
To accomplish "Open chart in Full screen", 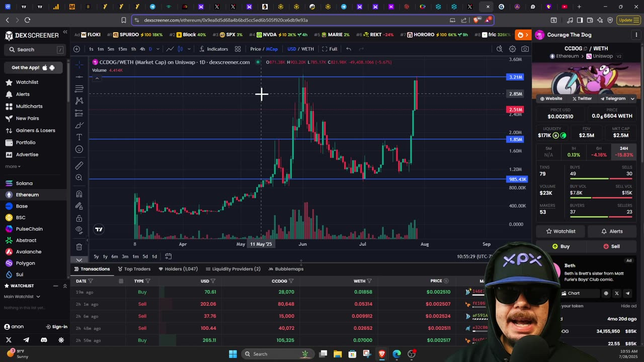I will tap(330, 49).
